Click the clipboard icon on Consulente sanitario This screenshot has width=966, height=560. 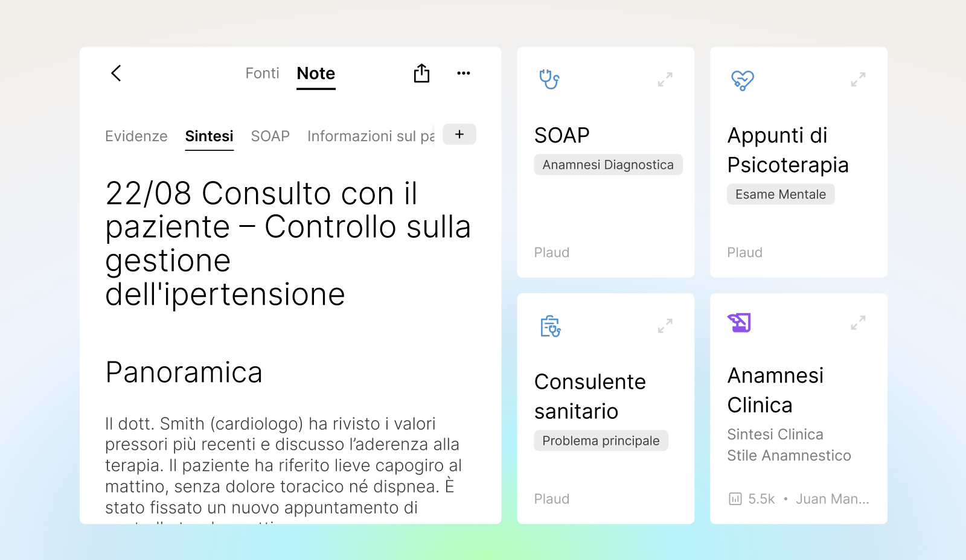[550, 326]
